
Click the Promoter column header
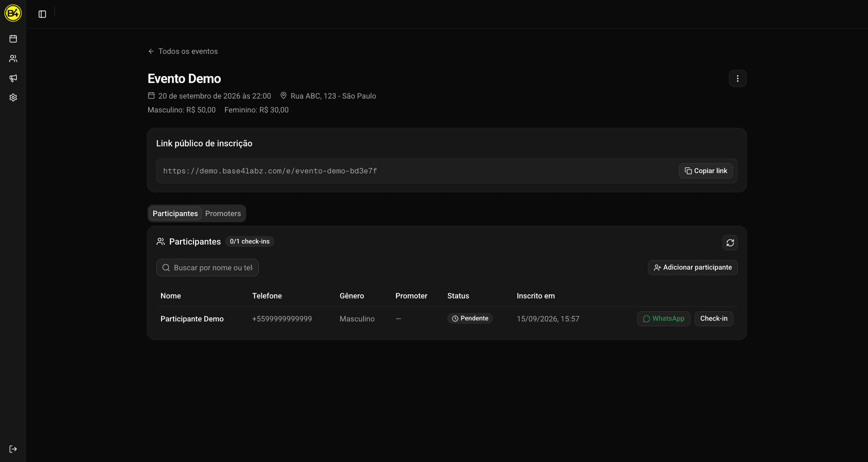pyautogui.click(x=411, y=296)
